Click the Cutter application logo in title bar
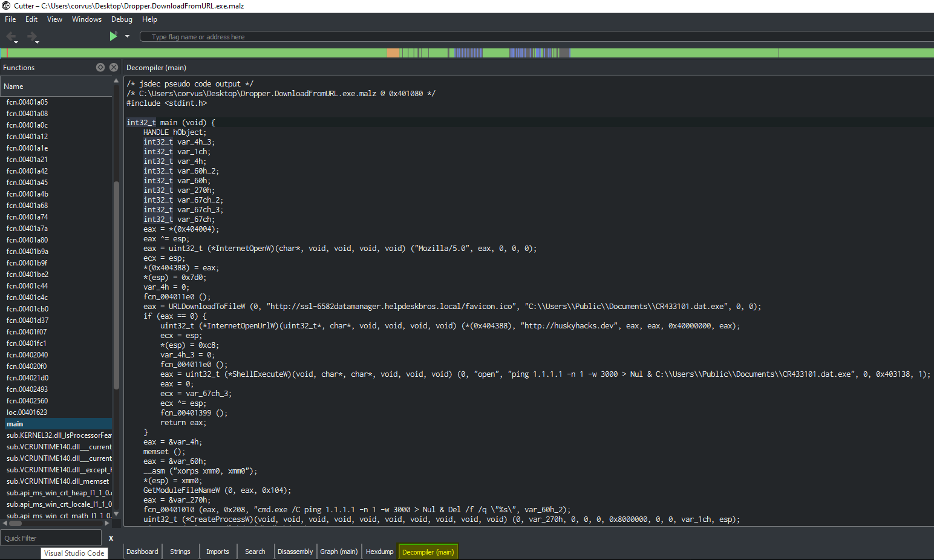The width and height of the screenshot is (934, 560). click(x=6, y=5)
